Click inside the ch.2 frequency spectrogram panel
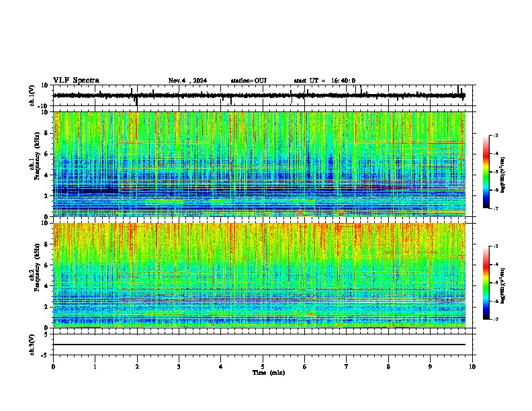Viewport: 532px width, 411px height. [x=259, y=275]
